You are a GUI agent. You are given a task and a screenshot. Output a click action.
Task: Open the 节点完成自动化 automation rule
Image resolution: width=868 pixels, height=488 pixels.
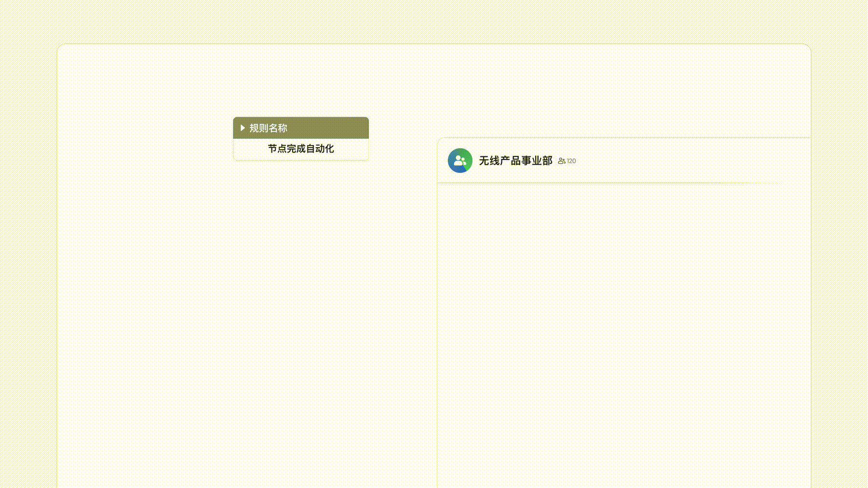(x=300, y=149)
